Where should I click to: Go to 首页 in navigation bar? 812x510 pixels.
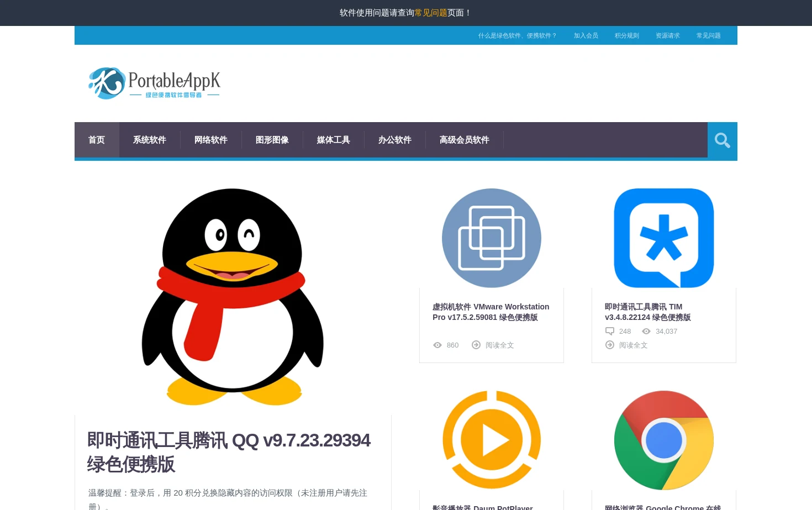97,140
